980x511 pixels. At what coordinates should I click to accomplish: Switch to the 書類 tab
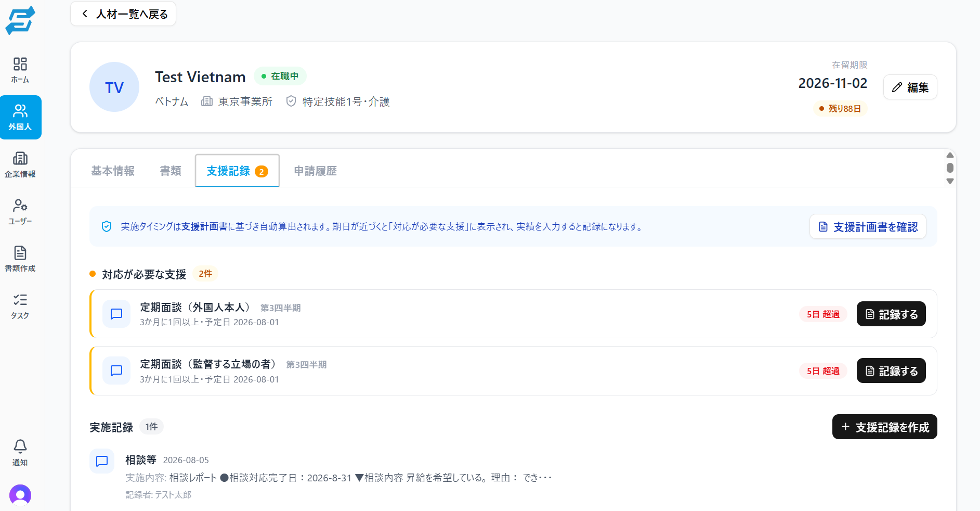171,171
